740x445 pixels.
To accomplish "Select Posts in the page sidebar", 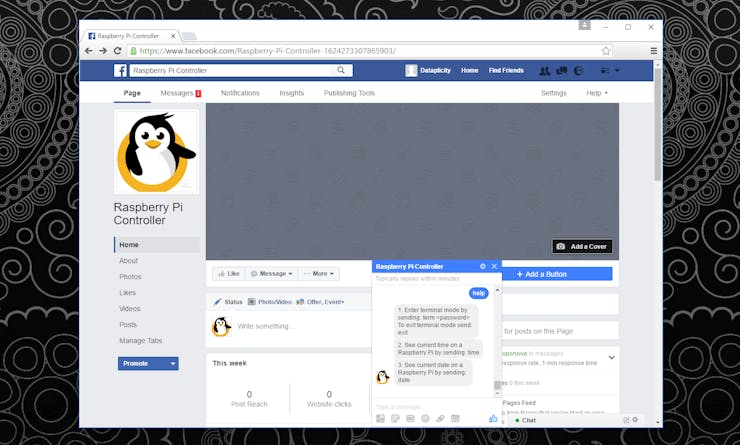I will 128,325.
